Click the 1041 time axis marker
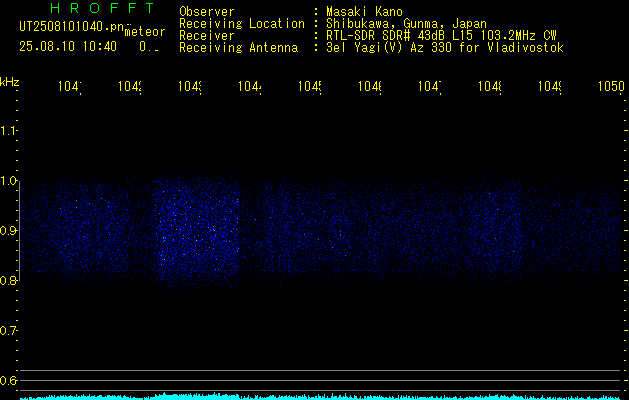The height and width of the screenshot is (400, 629). (70, 86)
